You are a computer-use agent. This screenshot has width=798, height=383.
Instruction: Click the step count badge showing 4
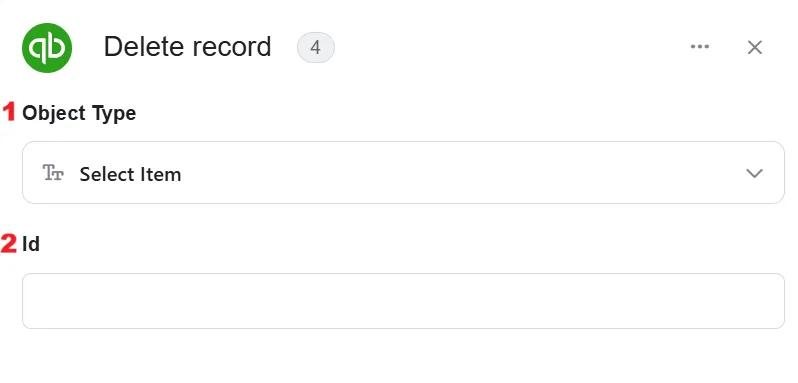[316, 48]
